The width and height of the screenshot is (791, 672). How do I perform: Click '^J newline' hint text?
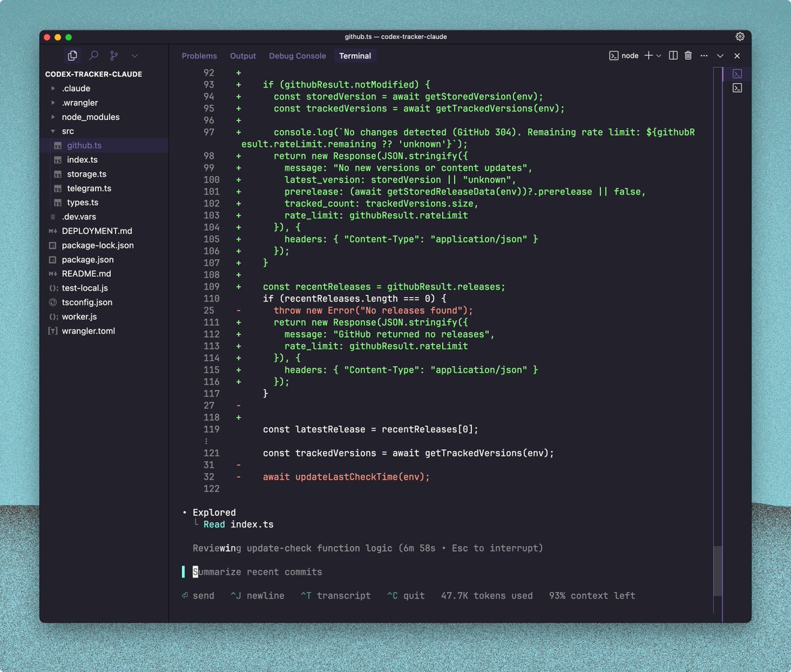pyautogui.click(x=257, y=596)
